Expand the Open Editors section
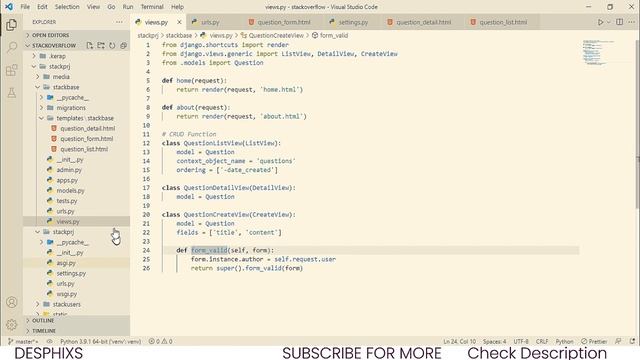640x360 pixels. coord(77,35)
